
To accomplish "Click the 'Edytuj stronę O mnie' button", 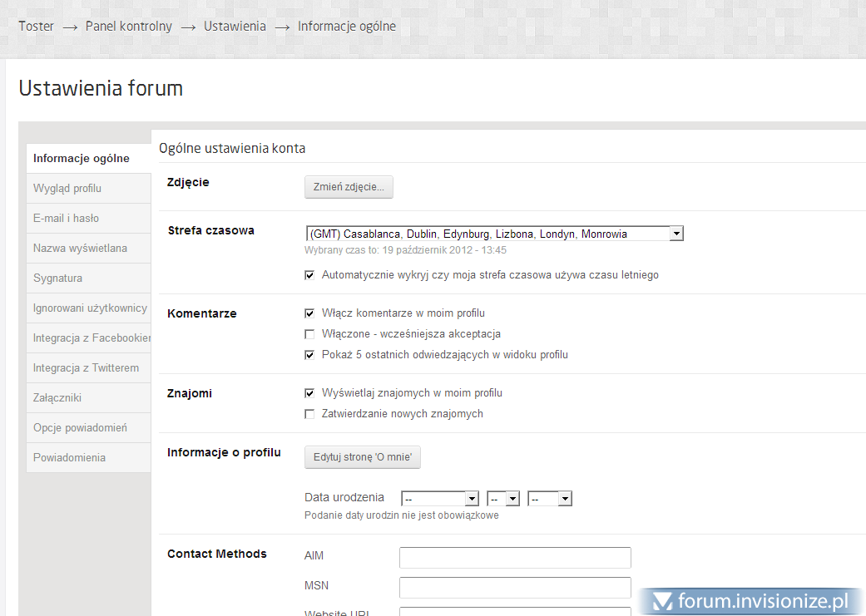I will pos(363,457).
